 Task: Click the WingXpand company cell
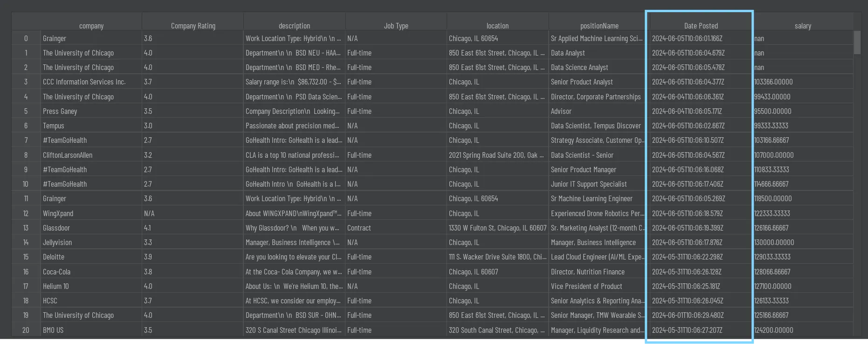(91, 213)
